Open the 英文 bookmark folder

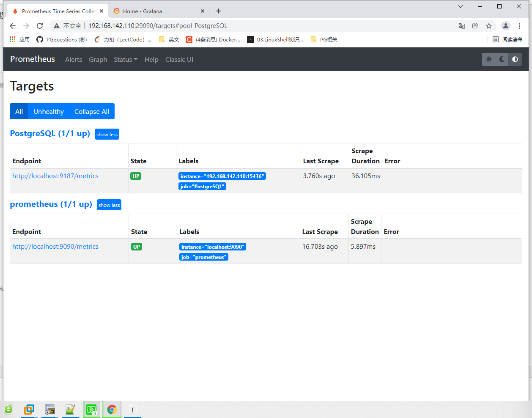pos(169,39)
